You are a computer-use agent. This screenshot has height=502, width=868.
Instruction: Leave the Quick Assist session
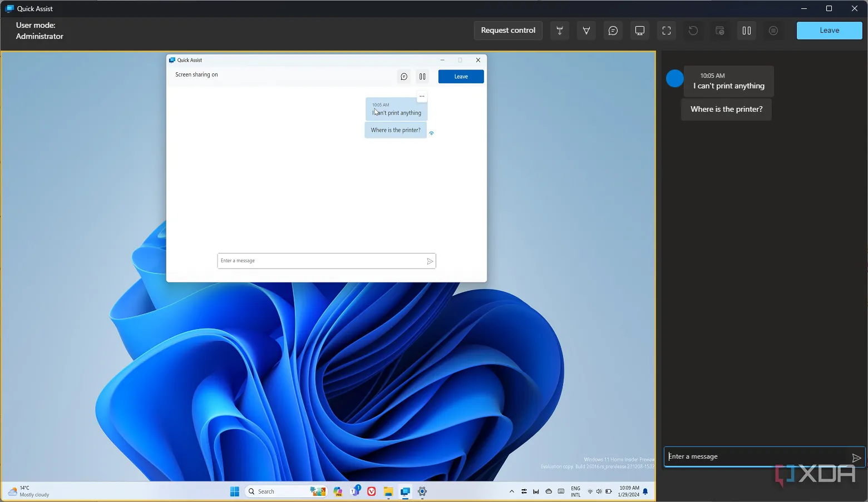pos(829,30)
